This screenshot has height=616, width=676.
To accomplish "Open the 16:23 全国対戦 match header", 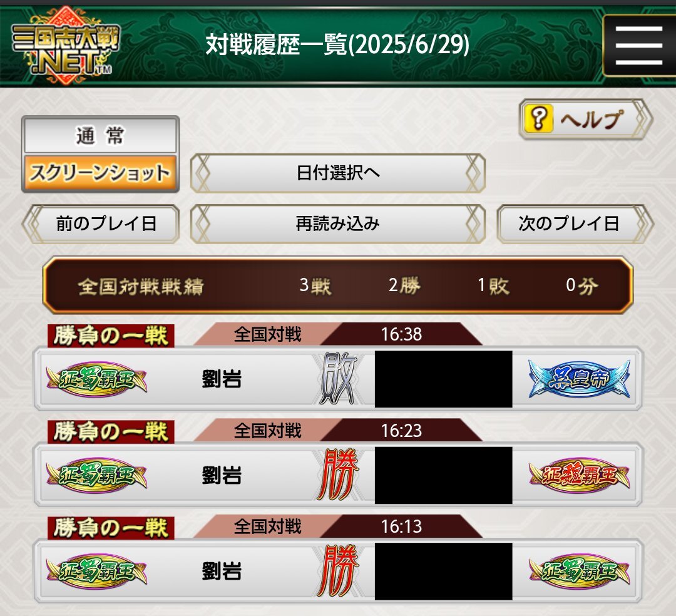I will [338, 430].
